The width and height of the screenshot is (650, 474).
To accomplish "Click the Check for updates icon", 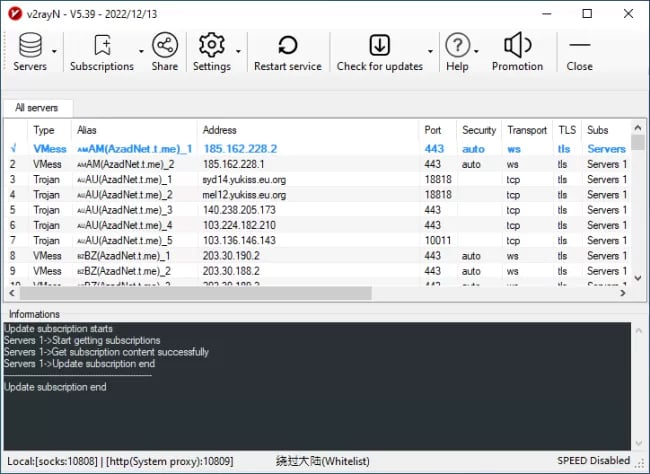I will click(379, 45).
